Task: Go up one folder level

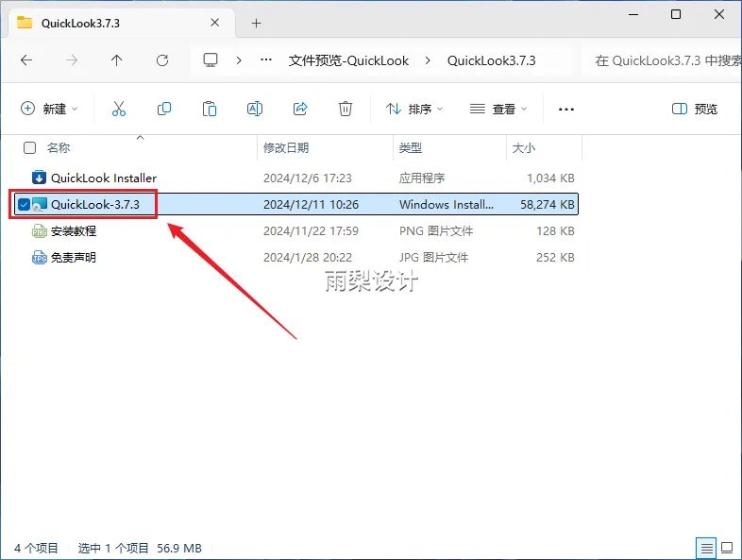Action: pyautogui.click(x=116, y=60)
